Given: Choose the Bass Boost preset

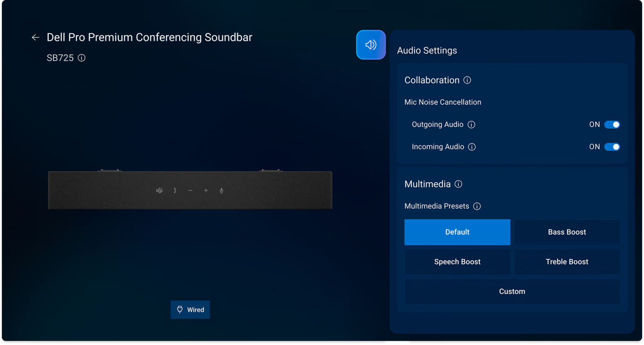Looking at the screenshot, I should tap(567, 232).
